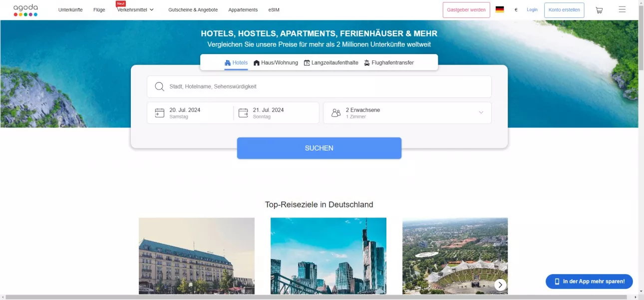
Task: Change the Euro currency symbol
Action: pos(516,10)
